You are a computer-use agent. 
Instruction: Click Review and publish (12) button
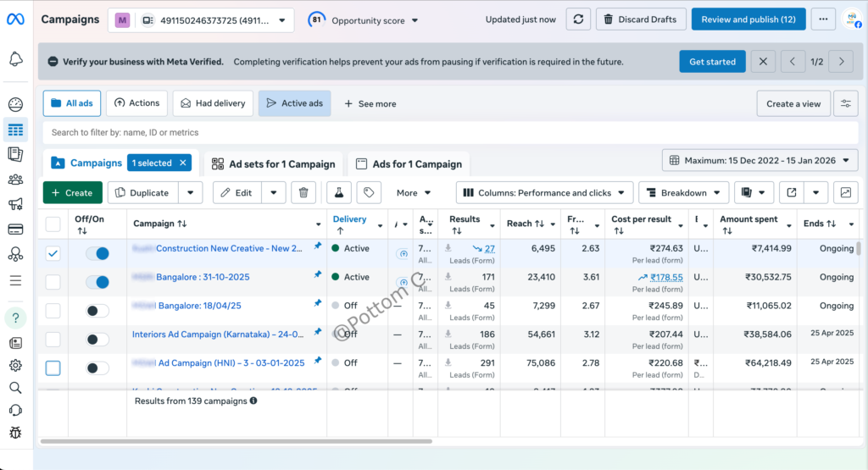(x=748, y=19)
